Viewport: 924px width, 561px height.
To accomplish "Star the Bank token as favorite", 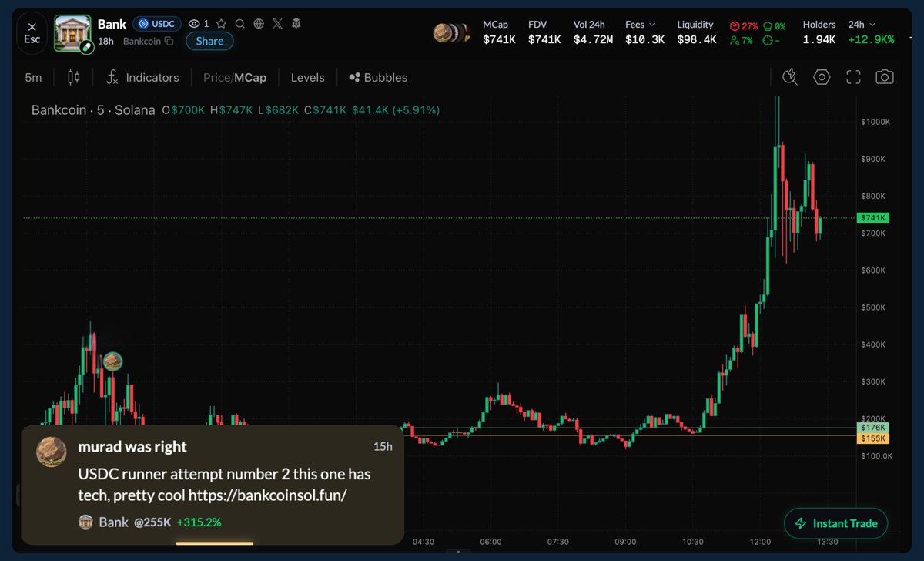I will click(x=222, y=24).
